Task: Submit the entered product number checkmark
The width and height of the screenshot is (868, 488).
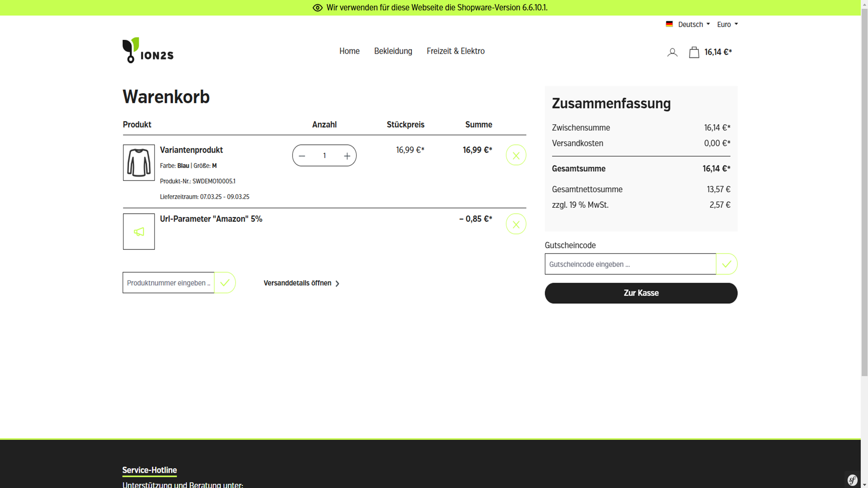Action: 225,283
